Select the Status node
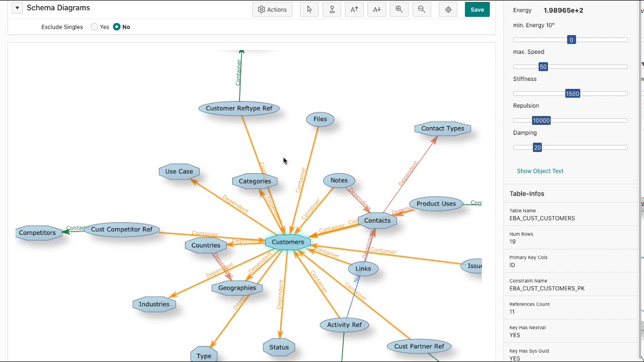Image resolution: width=644 pixels, height=362 pixels. click(x=279, y=347)
